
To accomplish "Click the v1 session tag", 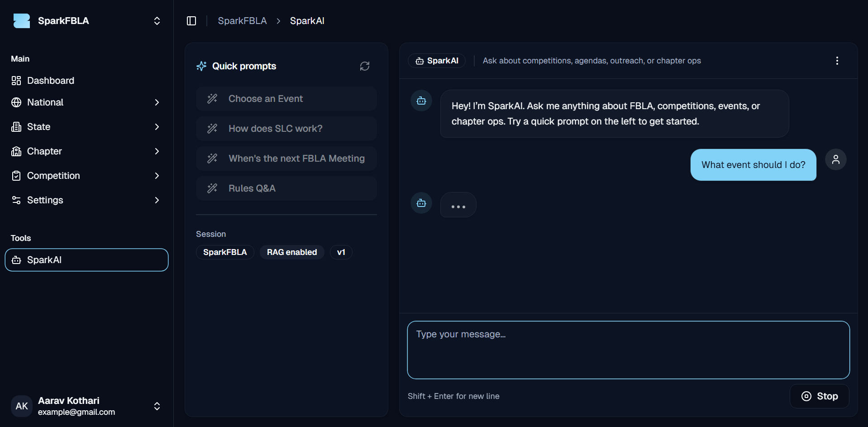I will pyautogui.click(x=341, y=252).
